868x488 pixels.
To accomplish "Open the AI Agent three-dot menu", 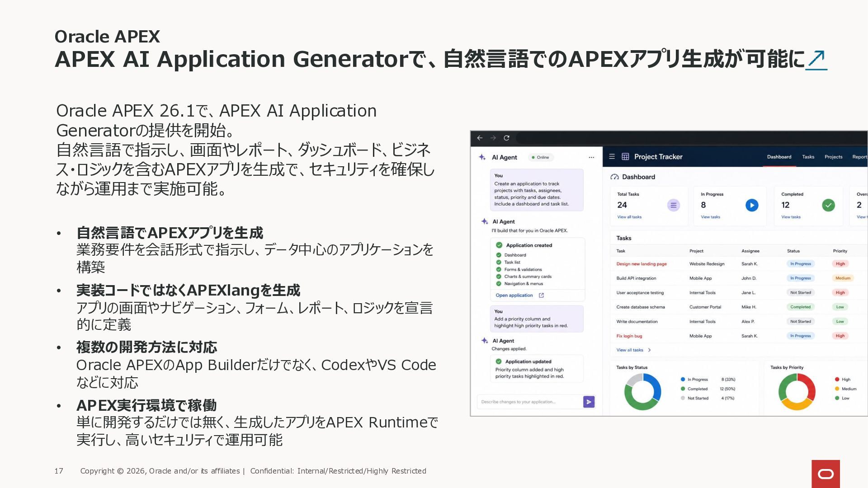I will [591, 157].
